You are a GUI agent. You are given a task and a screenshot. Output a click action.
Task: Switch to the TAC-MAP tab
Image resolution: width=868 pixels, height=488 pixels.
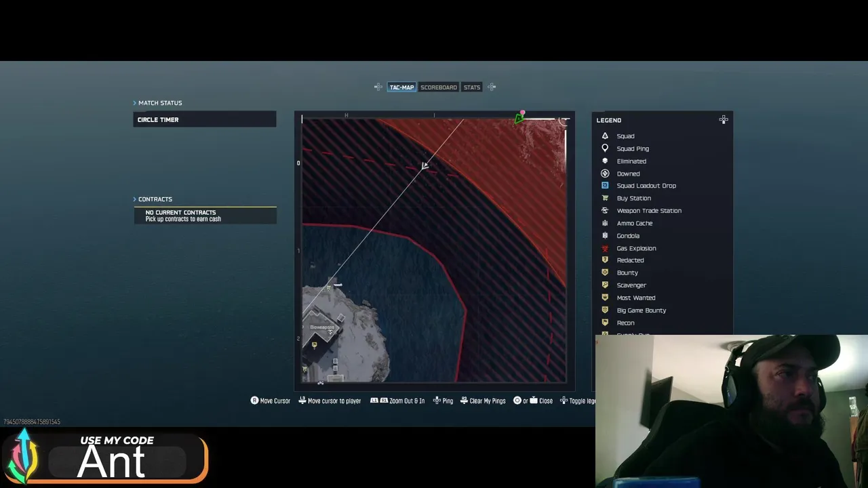(401, 87)
